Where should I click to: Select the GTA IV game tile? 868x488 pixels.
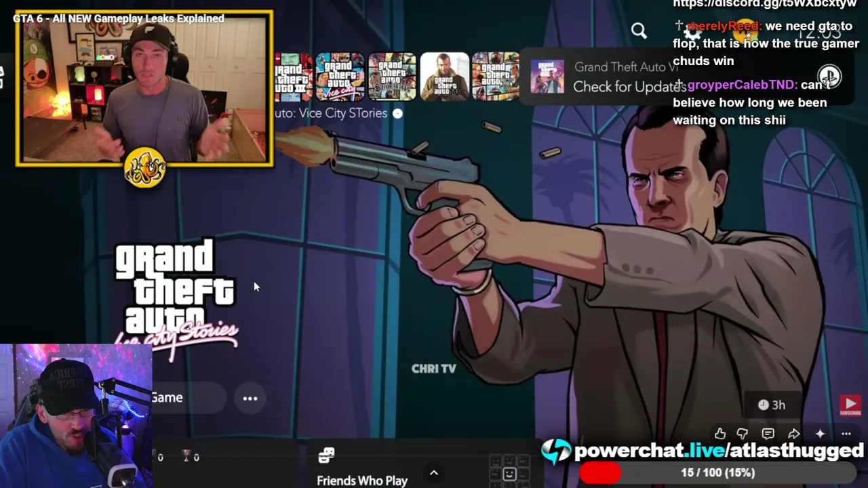(x=444, y=77)
